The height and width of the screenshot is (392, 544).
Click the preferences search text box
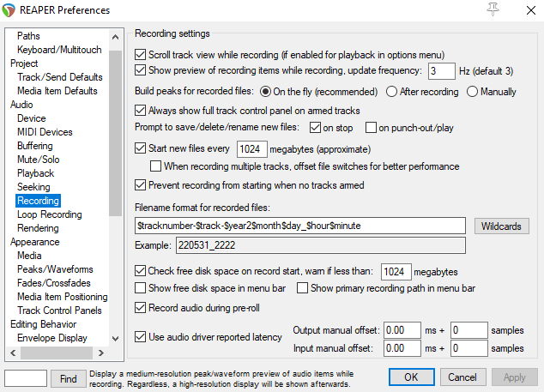26,378
